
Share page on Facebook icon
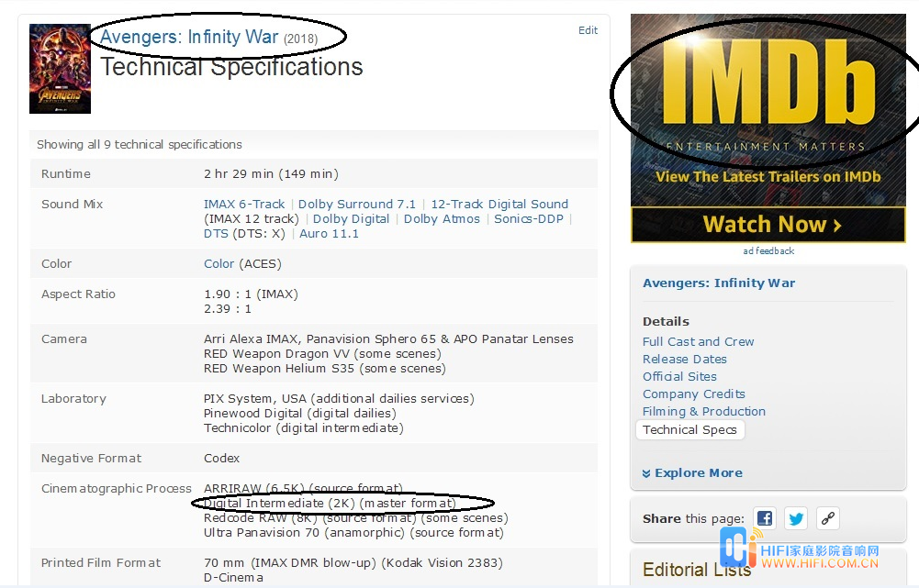point(764,518)
